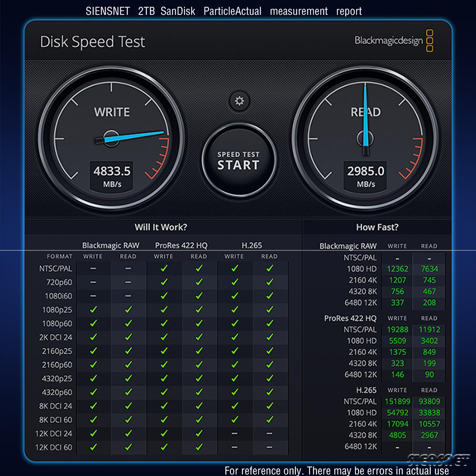This screenshot has width=476, height=476.
Task: Click the 12K DCI 60 Blackmagic RAW read checkmark
Action: pos(128,447)
